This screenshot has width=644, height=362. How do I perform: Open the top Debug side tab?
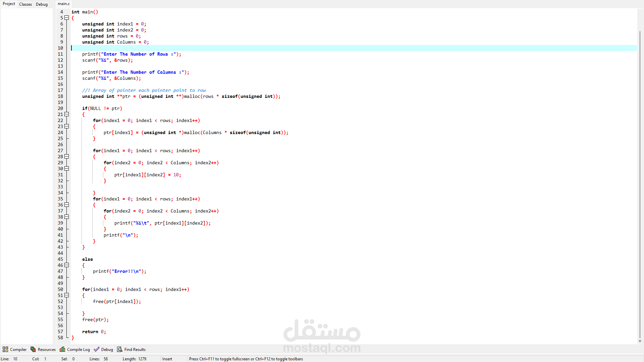pos(42,4)
